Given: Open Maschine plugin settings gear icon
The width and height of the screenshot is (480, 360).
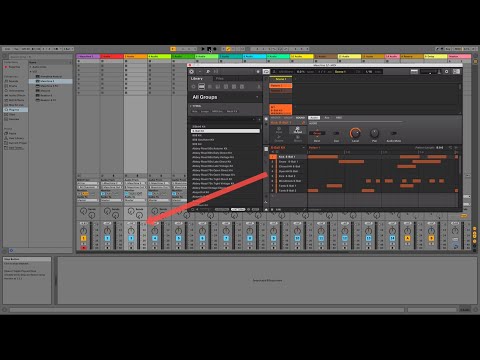Looking at the screenshot, I should 447,71.
